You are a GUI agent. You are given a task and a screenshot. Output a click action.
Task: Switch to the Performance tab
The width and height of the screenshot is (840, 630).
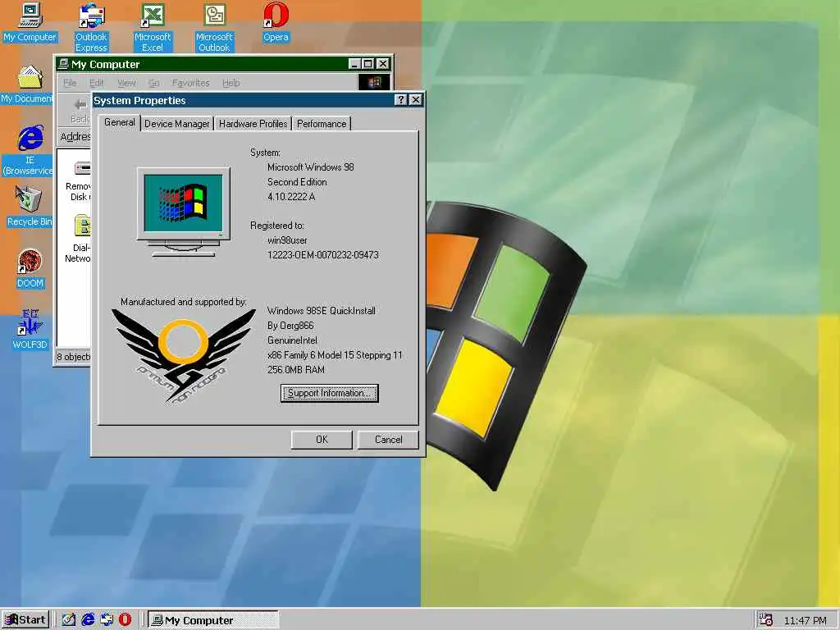322,124
